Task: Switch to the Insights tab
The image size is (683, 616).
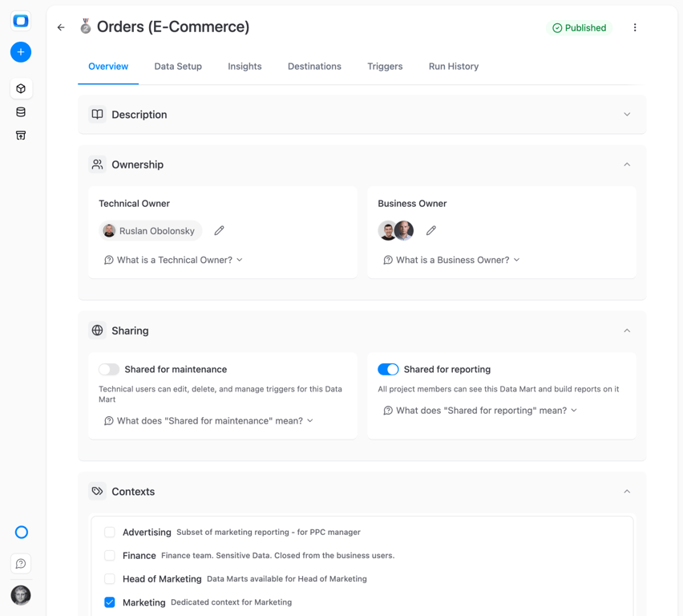Action: coord(245,67)
